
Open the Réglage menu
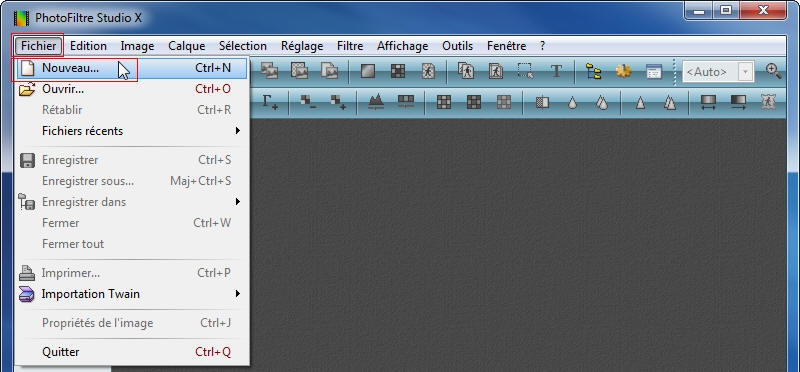point(302,46)
